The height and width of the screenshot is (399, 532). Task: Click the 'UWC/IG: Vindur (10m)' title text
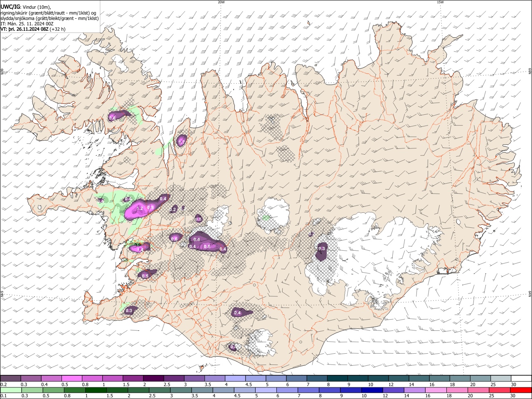pos(25,7)
